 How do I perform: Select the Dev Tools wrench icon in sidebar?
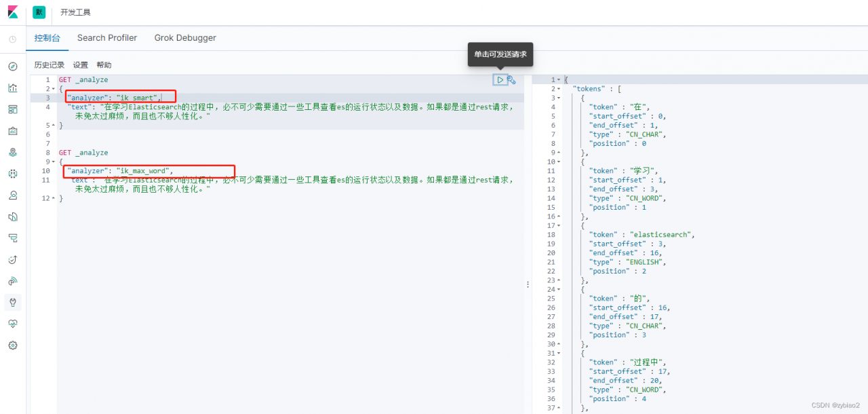point(13,302)
